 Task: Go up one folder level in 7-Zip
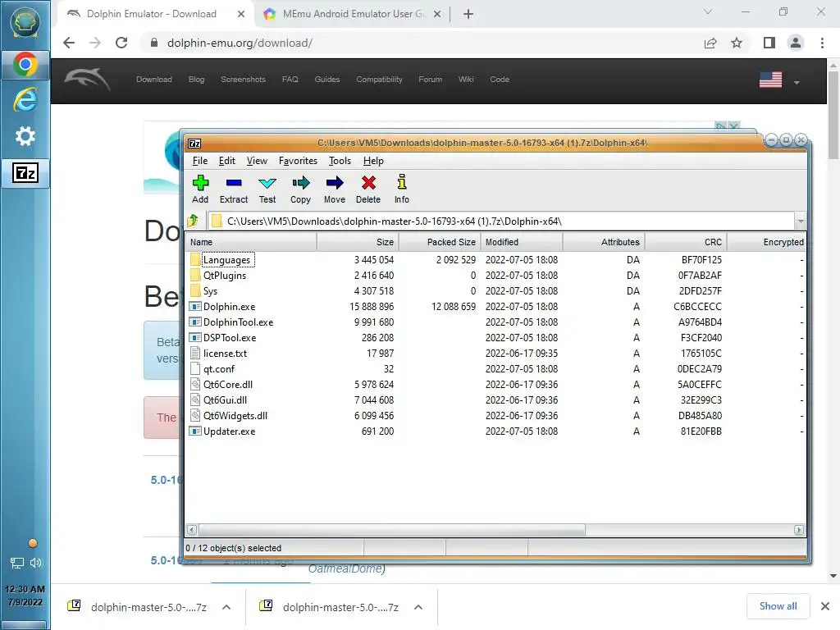[194, 221]
